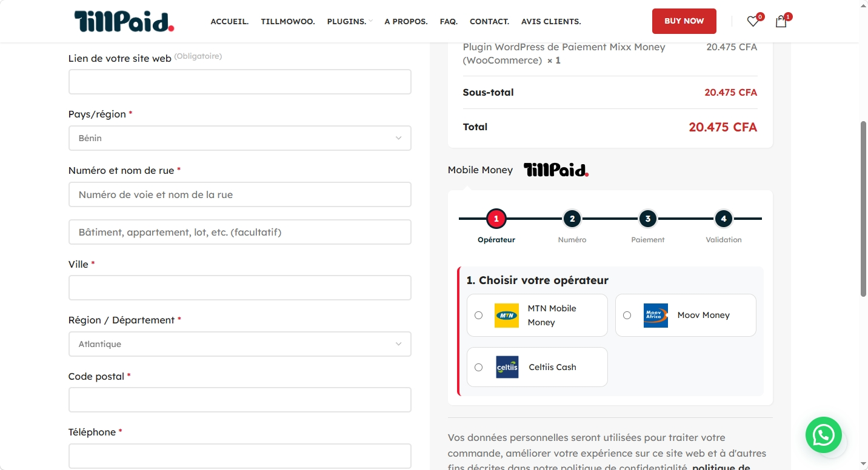Open TILLMOWOO menu item

[288, 21]
